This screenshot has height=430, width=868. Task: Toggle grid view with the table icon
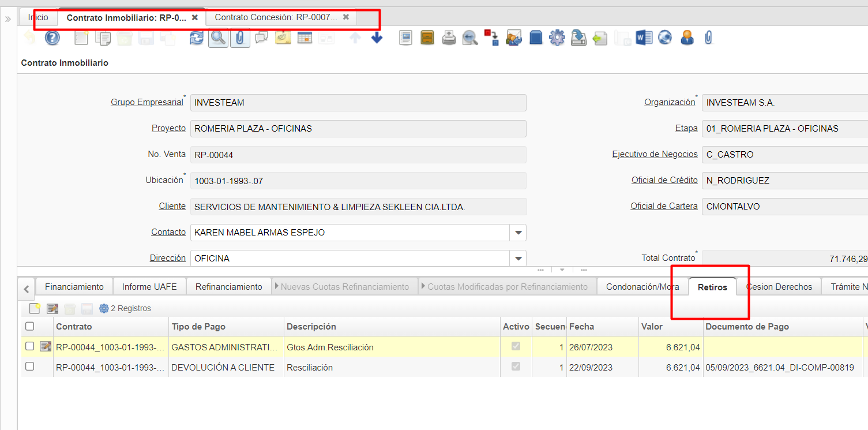coord(305,38)
